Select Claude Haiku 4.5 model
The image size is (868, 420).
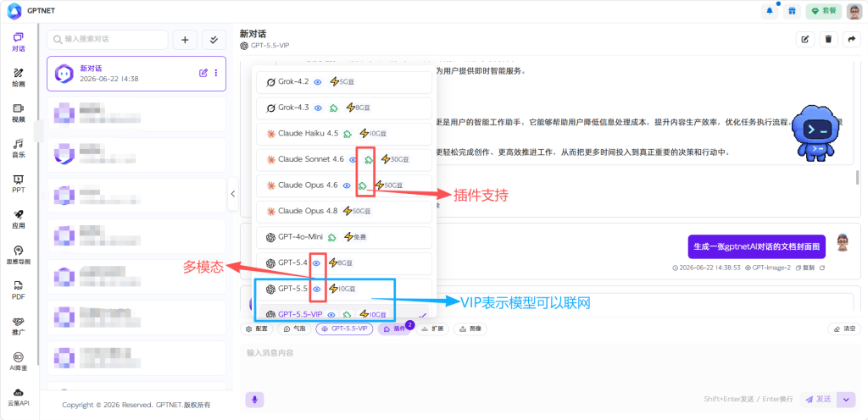[344, 134]
